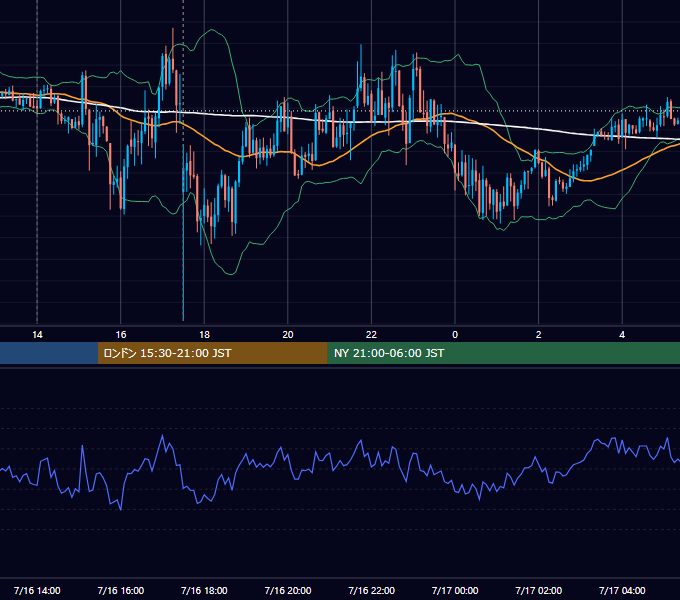The height and width of the screenshot is (600, 680).
Task: Click the 7/16 20:00 indicator axis label
Action: [x=288, y=590]
